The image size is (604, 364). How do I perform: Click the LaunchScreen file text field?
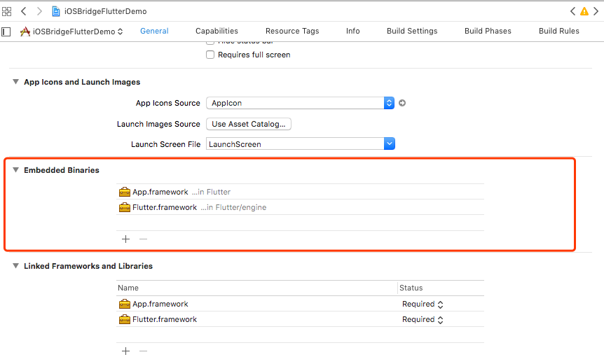(x=295, y=144)
